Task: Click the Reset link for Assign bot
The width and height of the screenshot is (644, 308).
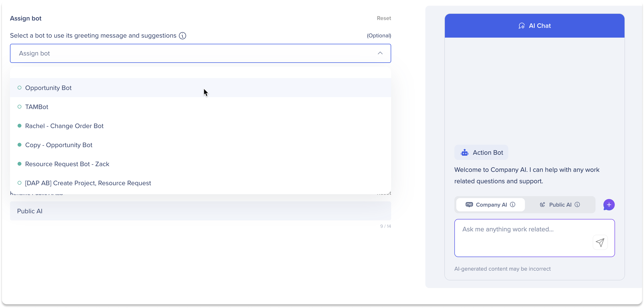Action: (x=384, y=18)
